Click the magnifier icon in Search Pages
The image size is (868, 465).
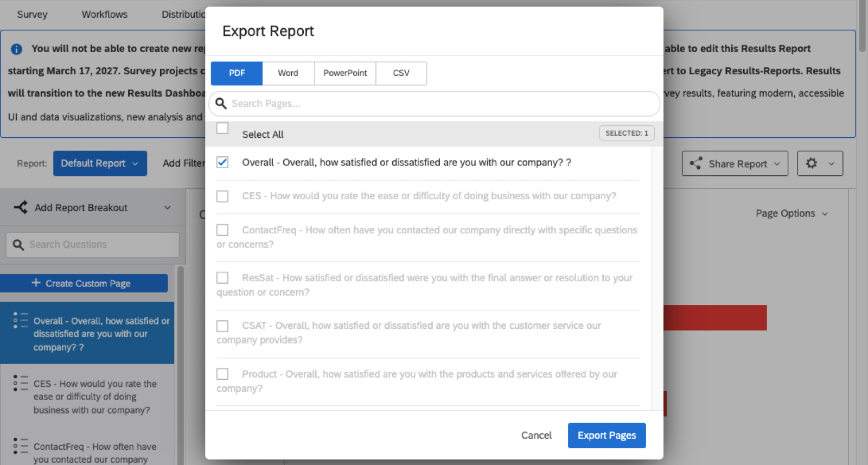pyautogui.click(x=221, y=103)
